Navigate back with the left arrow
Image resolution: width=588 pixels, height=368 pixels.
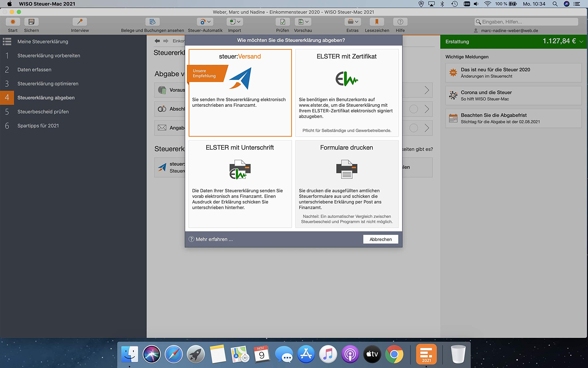click(157, 41)
